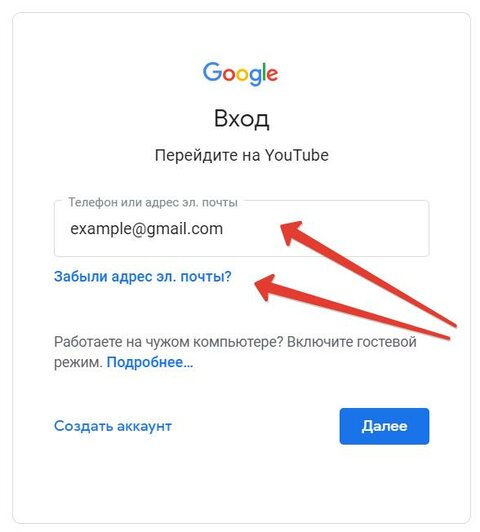Open the 'Подробнее…' guest mode link
Image resolution: width=480 pixels, height=532 pixels.
(x=150, y=362)
